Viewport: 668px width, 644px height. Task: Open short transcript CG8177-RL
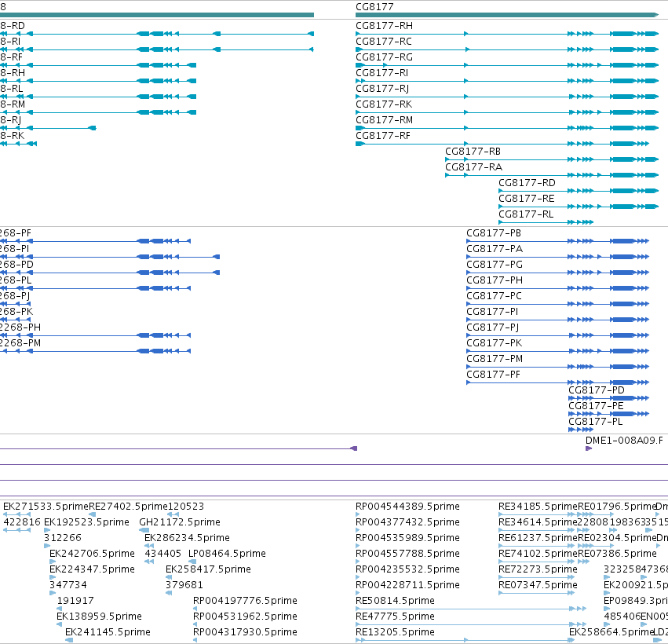526,215
